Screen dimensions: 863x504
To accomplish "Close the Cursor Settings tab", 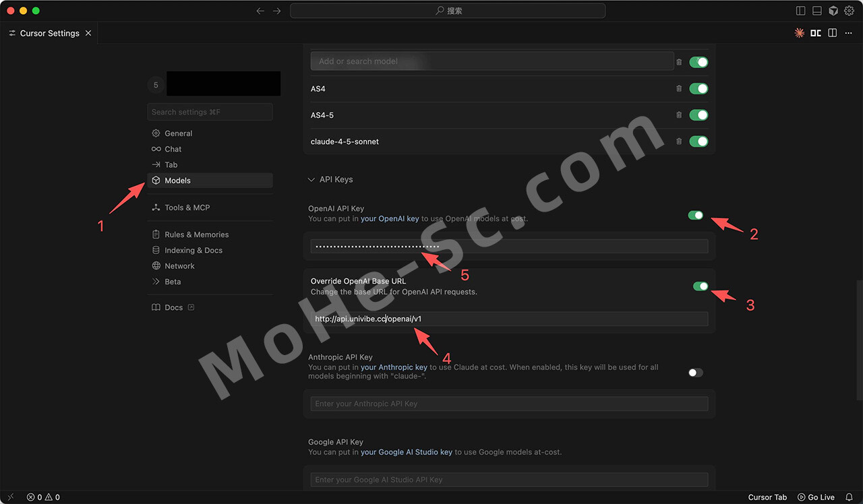I will point(88,33).
